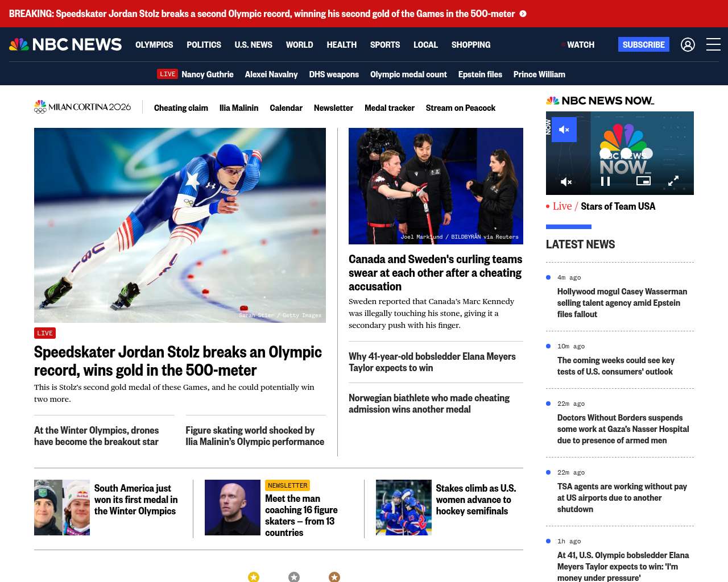Click the U.S. women's hockey thumbnail
This screenshot has height=582, width=728.
404,508
